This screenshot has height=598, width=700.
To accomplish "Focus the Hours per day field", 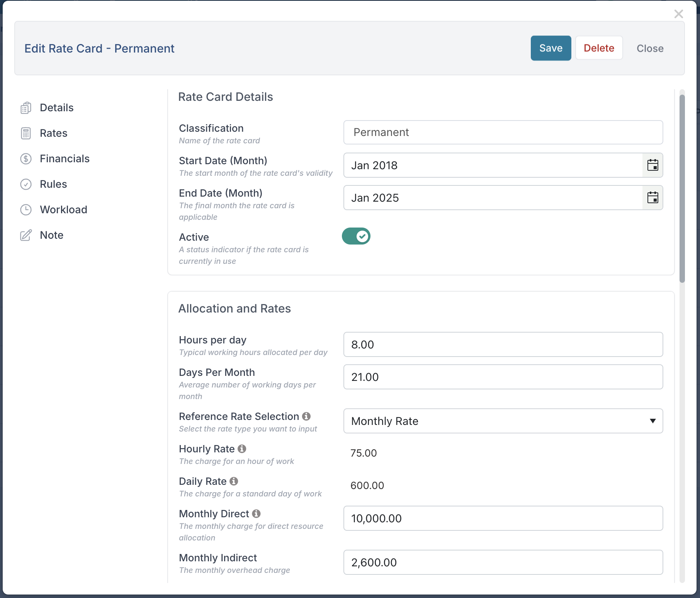I will pyautogui.click(x=503, y=345).
